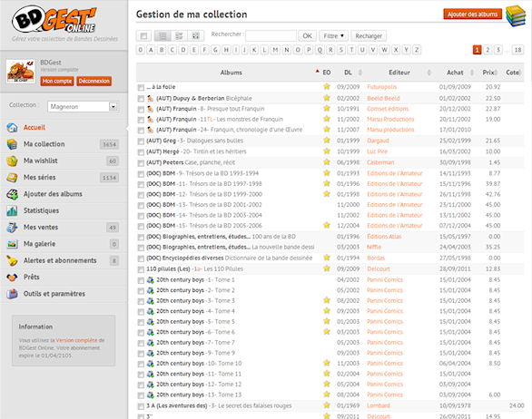Open the Futuropolis publisher link

coord(381,87)
